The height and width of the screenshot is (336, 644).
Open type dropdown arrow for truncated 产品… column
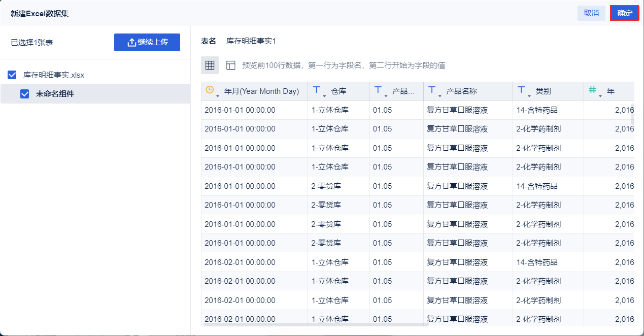tap(386, 95)
